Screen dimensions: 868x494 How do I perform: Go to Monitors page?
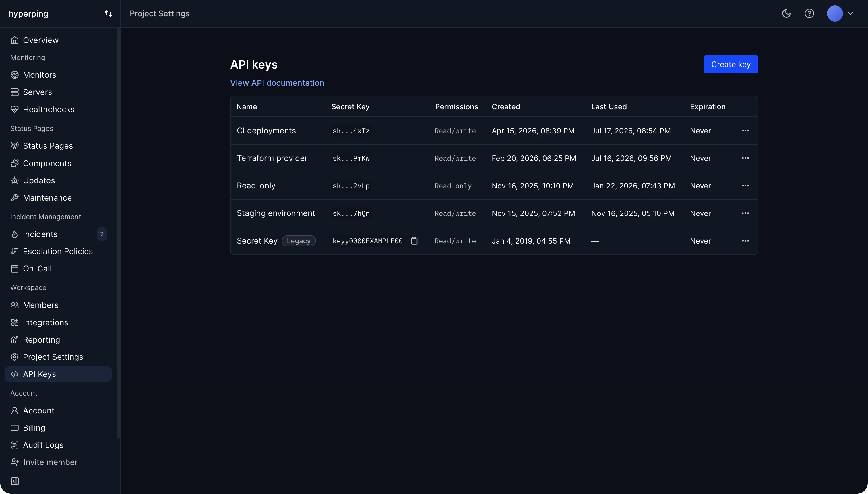(x=58, y=75)
